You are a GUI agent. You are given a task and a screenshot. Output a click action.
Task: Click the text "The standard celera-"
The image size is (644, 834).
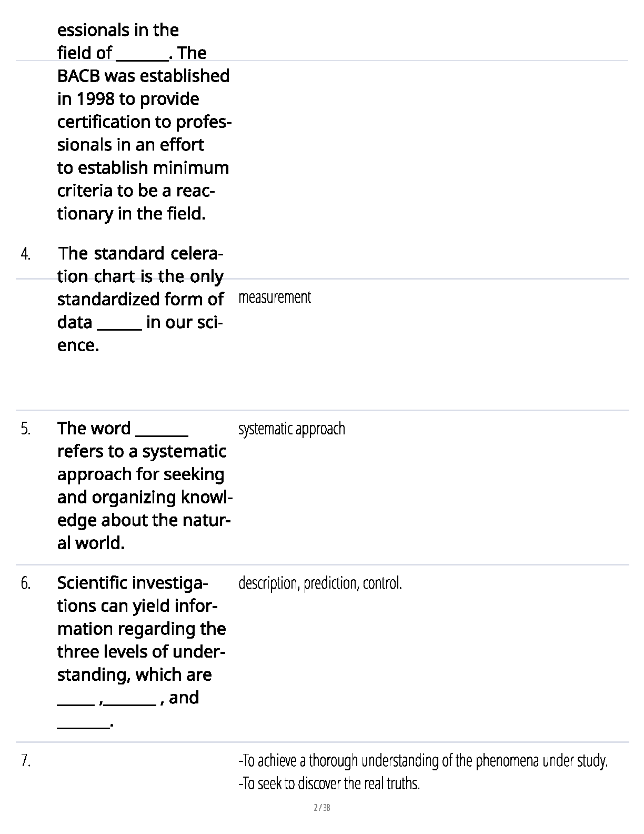pos(140,254)
